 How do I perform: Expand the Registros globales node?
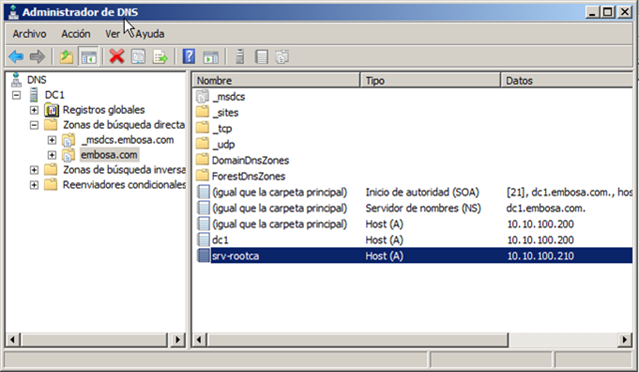[x=34, y=110]
